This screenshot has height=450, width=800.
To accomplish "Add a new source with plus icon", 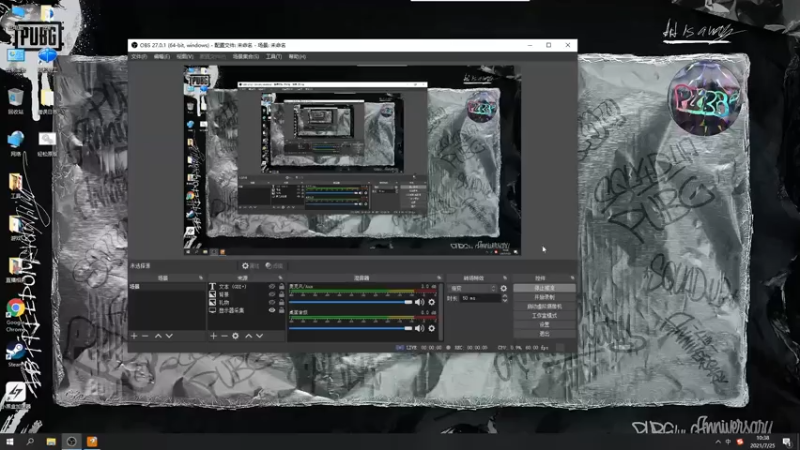I will click(213, 336).
